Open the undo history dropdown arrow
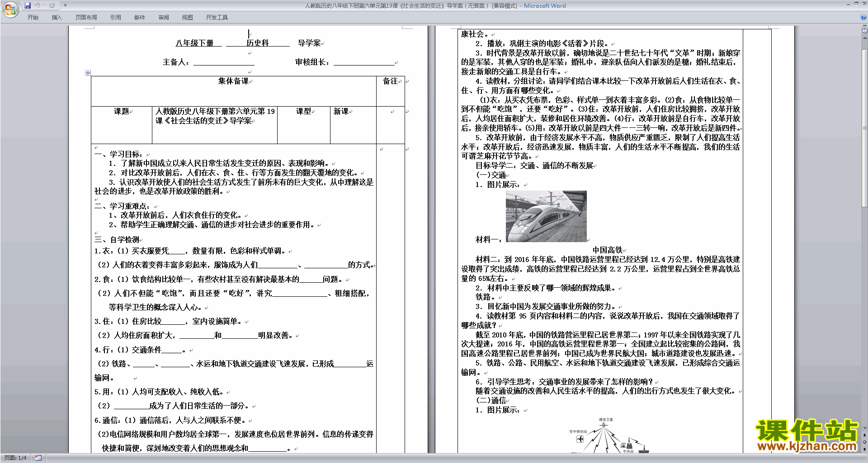 pyautogui.click(x=44, y=5)
